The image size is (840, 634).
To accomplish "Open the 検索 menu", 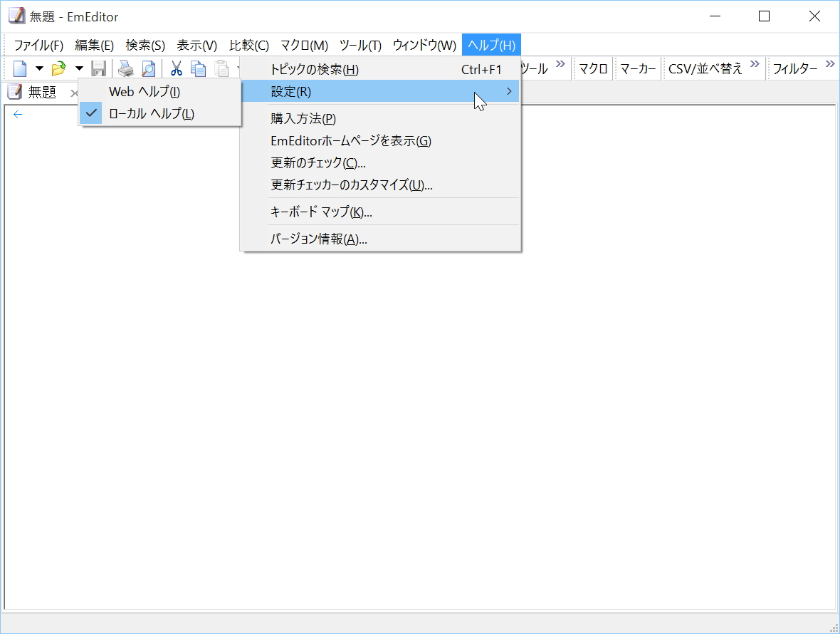I will (145, 44).
